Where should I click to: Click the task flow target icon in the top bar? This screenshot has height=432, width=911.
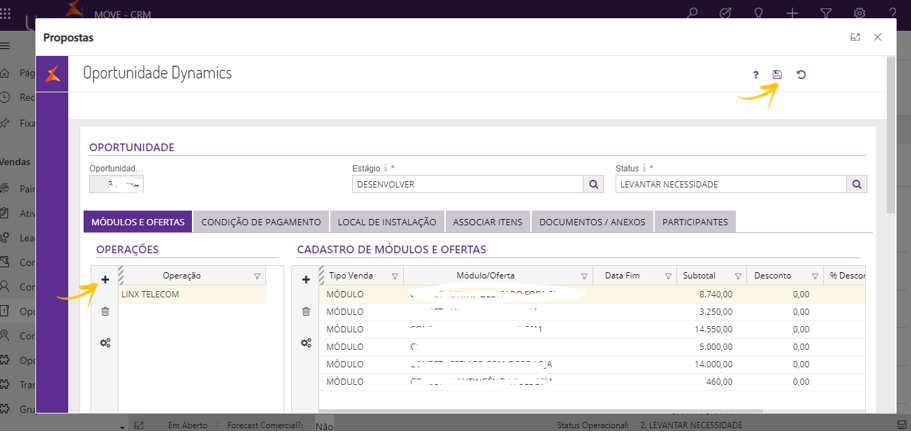(x=726, y=12)
